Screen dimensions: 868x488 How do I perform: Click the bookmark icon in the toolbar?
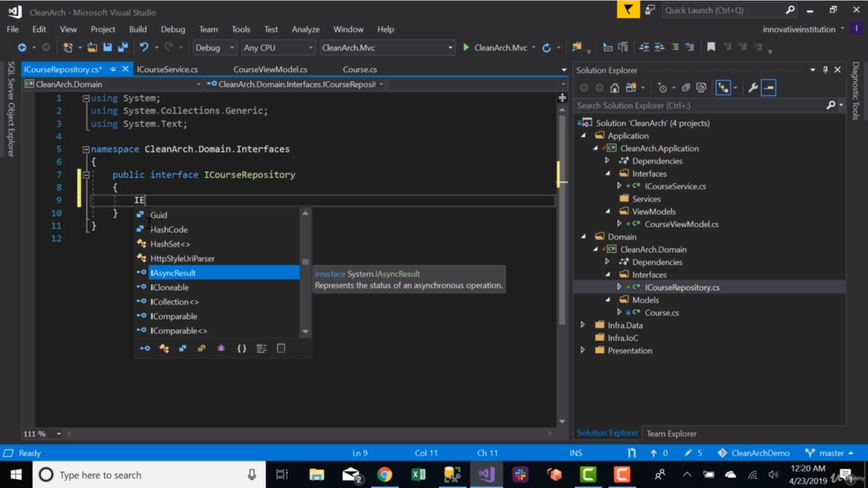[711, 48]
